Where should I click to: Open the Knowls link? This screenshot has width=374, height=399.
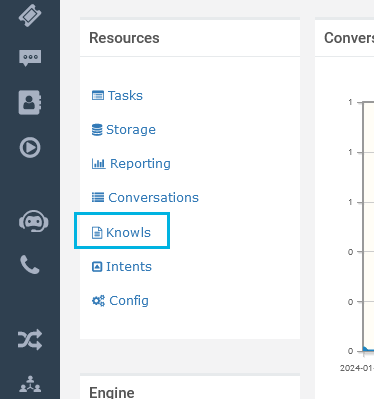pyautogui.click(x=128, y=233)
